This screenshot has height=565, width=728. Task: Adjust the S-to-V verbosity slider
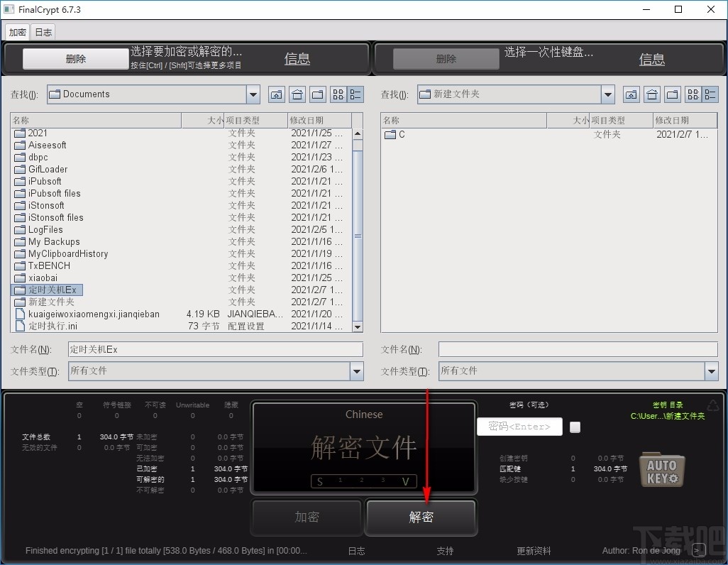pos(363,481)
